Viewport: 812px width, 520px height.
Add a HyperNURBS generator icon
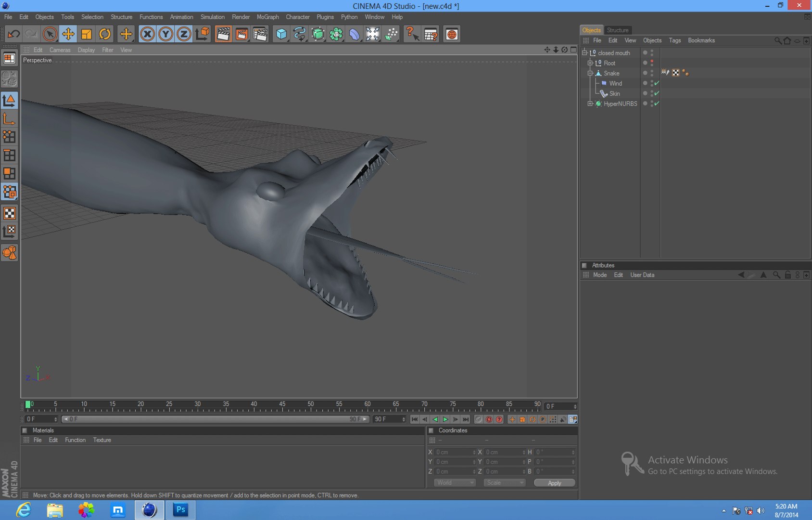tap(318, 34)
